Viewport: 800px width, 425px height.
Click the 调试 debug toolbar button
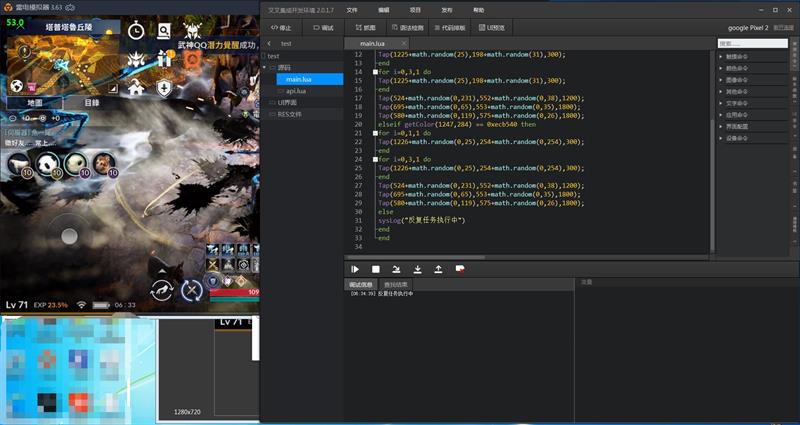[x=323, y=28]
